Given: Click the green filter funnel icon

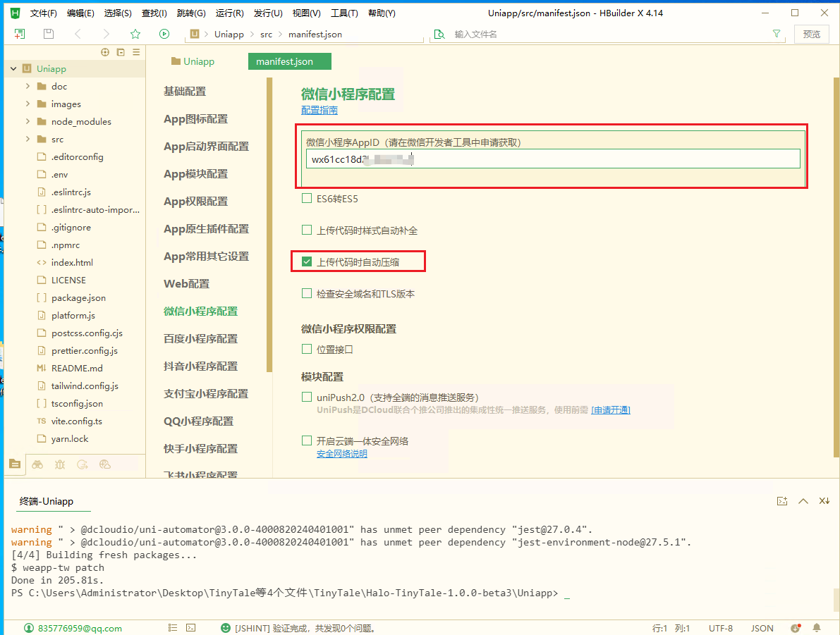Looking at the screenshot, I should tap(777, 34).
